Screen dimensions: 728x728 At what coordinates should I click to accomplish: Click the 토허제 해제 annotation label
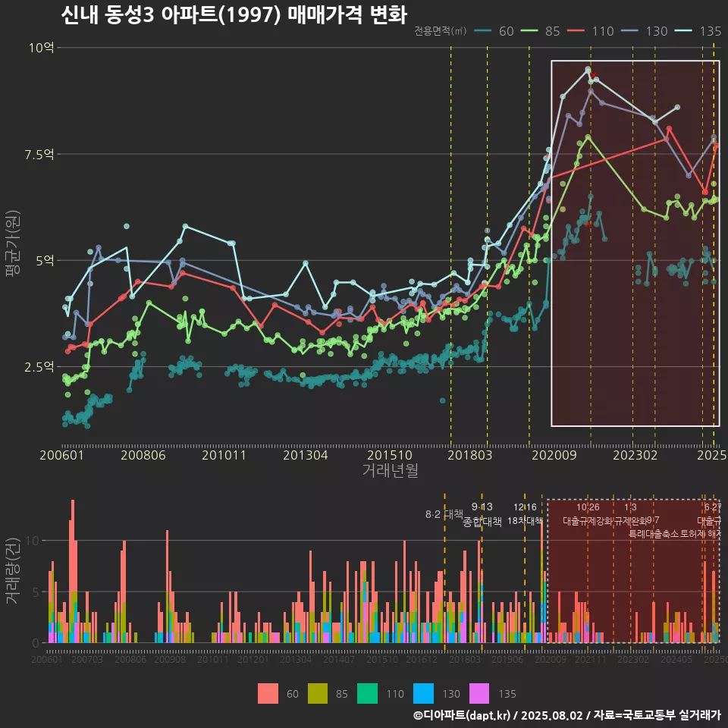click(701, 534)
